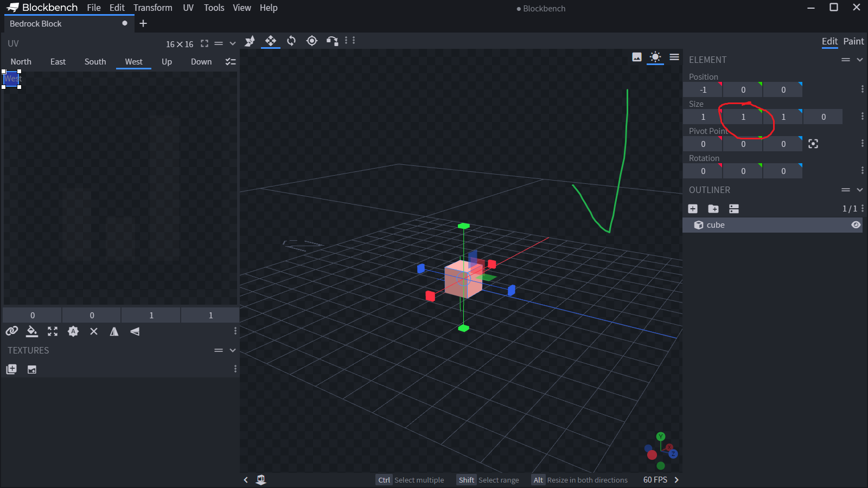This screenshot has height=488, width=868.
Task: Open the Transform menu
Action: click(152, 8)
